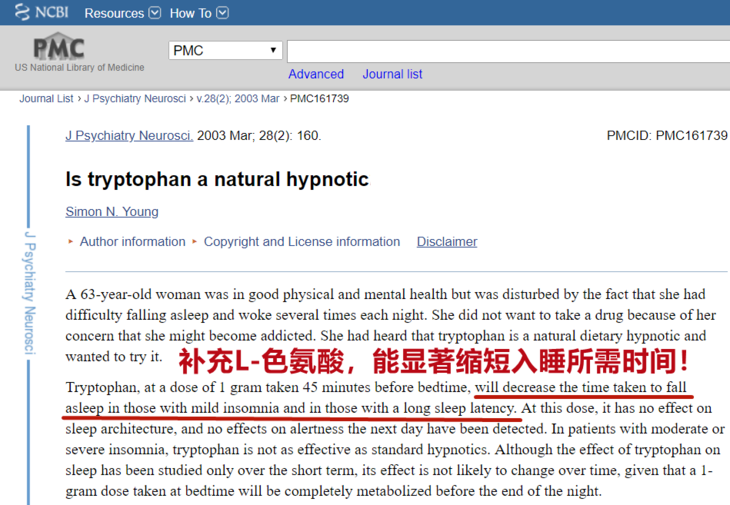Click the PMCID: PMC161739 identifier
Viewport: 730px width, 505px height.
pyautogui.click(x=666, y=135)
